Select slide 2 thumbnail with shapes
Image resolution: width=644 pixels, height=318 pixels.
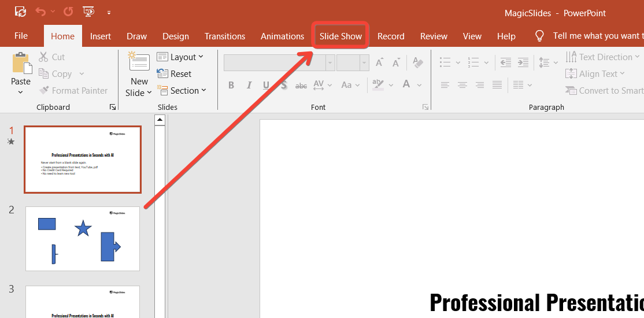point(83,239)
